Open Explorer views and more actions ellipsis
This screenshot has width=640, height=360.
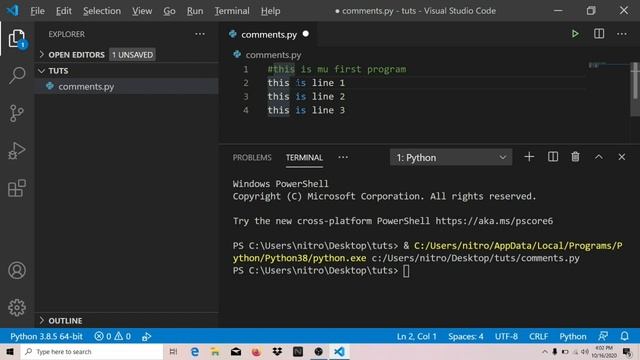200,34
